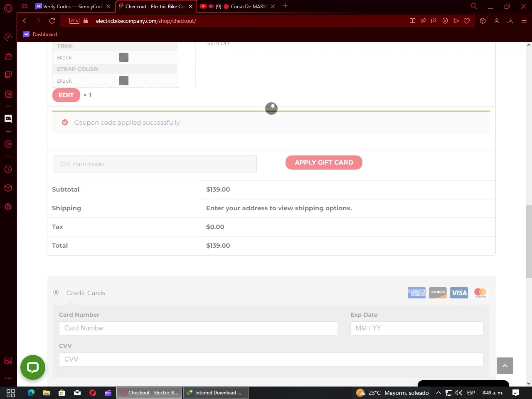Open reader mode book icon
The width and height of the screenshot is (532, 399).
tap(412, 21)
